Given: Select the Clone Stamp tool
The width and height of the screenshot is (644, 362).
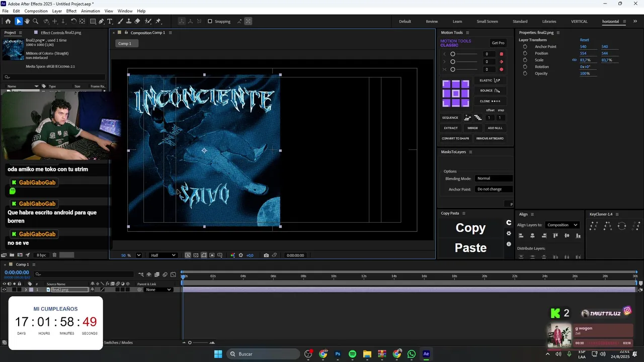Looking at the screenshot, I should click(x=129, y=21).
